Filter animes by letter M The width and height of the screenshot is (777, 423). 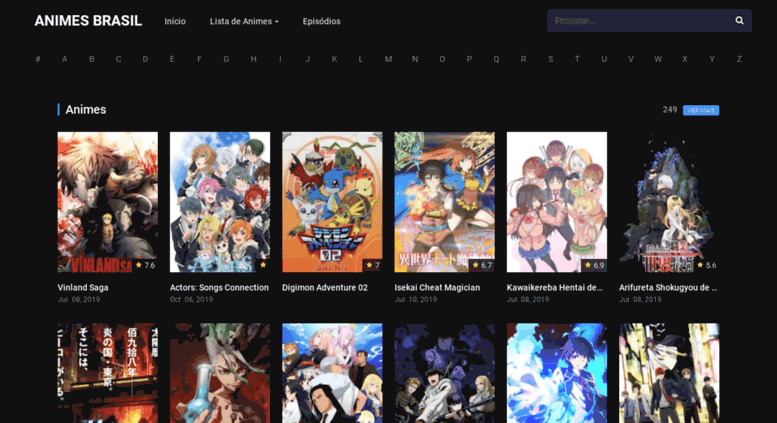click(388, 59)
